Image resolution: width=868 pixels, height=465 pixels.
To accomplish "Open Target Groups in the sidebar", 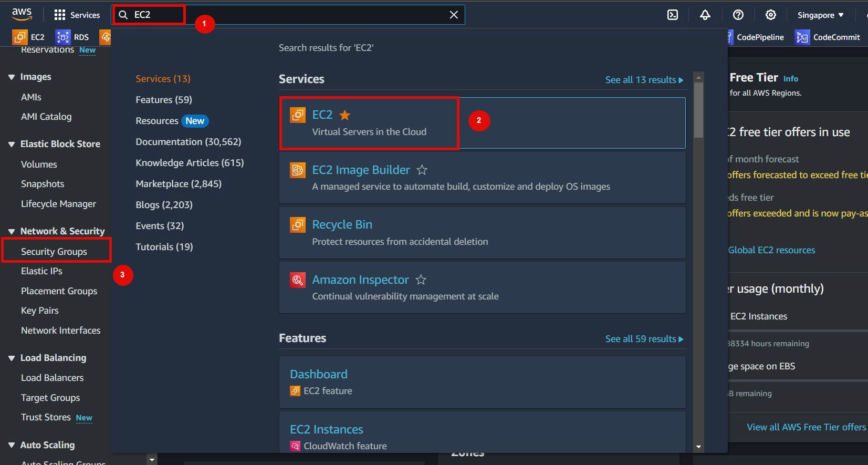I will pos(50,398).
